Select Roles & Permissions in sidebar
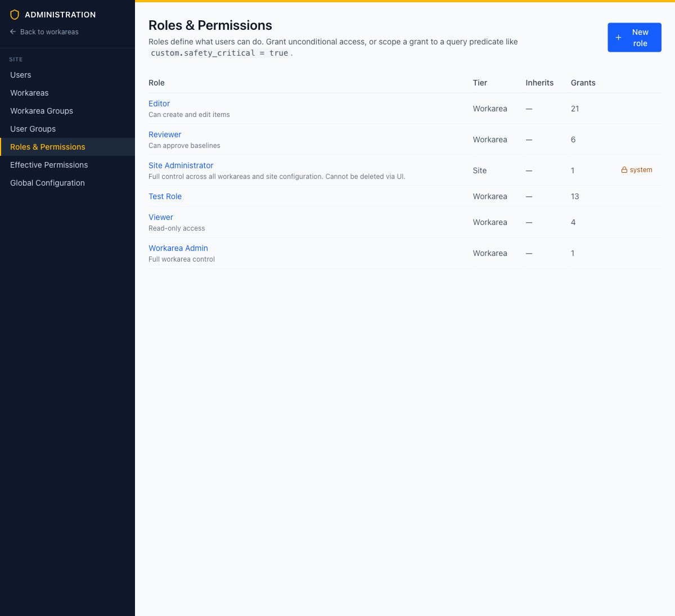The height and width of the screenshot is (616, 675). point(67,147)
